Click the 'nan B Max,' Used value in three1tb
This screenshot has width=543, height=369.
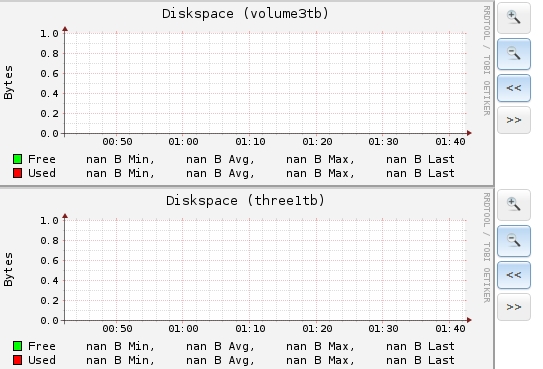[320, 360]
